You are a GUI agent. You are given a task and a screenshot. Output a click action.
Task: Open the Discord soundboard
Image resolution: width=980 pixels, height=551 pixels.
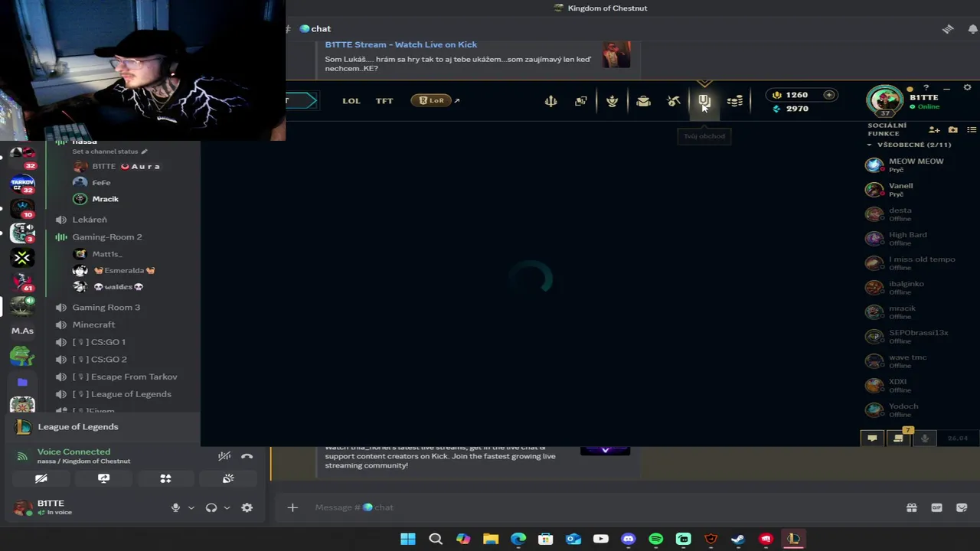tap(228, 478)
